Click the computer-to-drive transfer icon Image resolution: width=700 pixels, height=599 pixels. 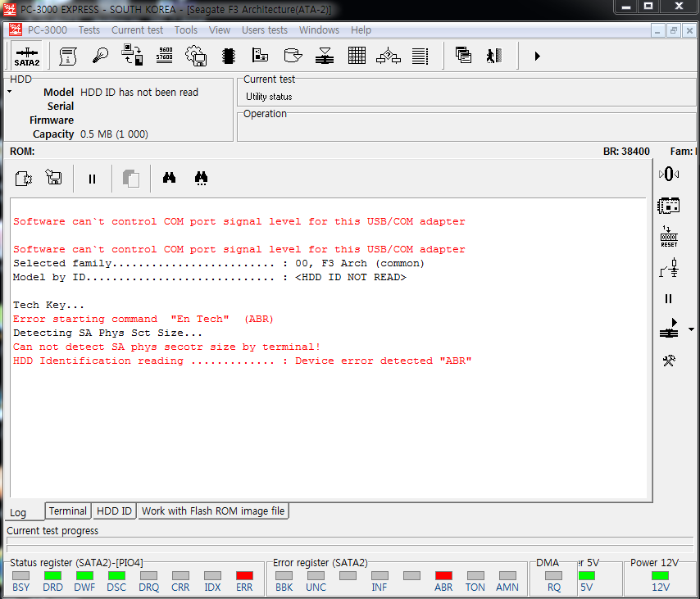132,56
